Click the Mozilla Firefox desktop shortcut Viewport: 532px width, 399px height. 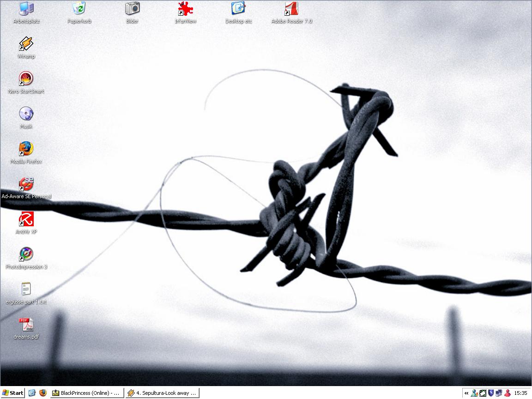click(26, 149)
